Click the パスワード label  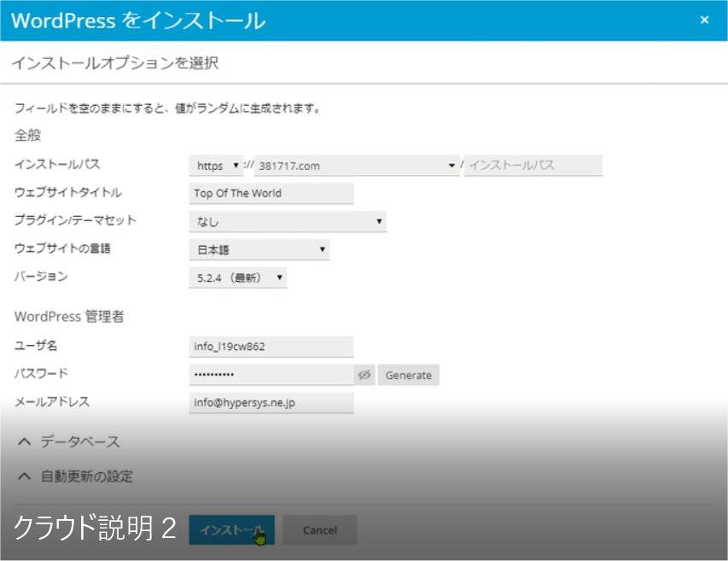41,373
